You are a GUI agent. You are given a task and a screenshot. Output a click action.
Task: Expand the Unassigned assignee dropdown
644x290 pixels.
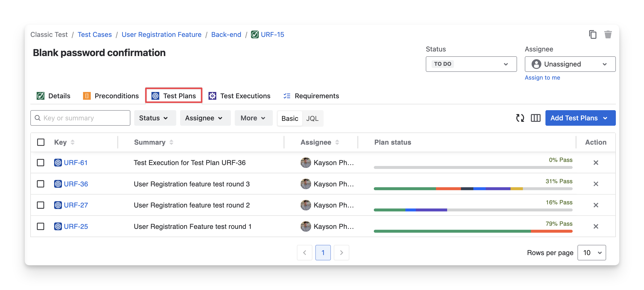coord(570,64)
